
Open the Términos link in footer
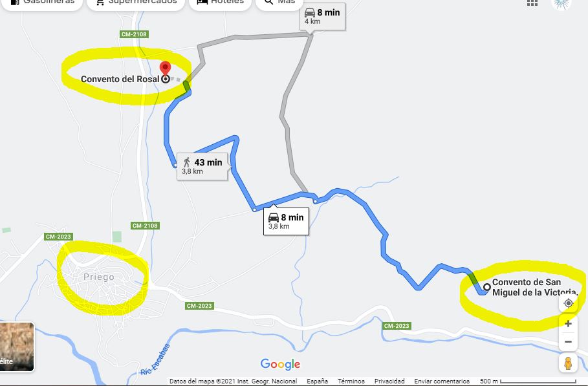[351, 381]
